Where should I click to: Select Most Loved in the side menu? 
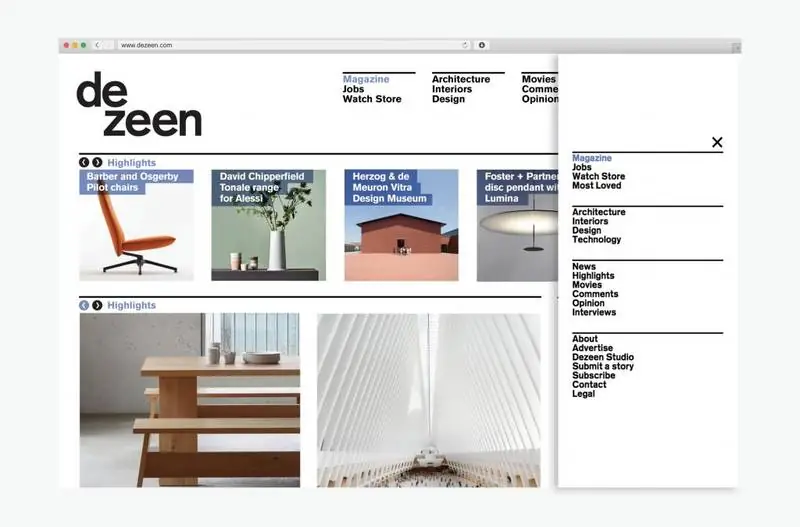click(x=596, y=186)
